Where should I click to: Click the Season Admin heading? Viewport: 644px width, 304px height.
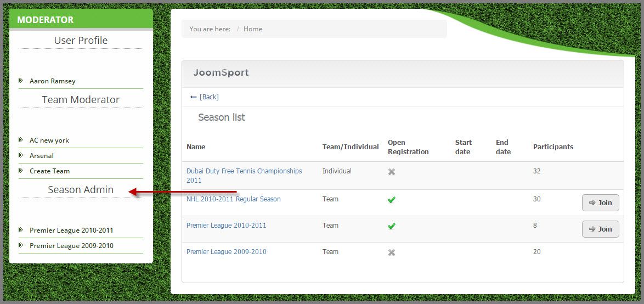(x=81, y=189)
